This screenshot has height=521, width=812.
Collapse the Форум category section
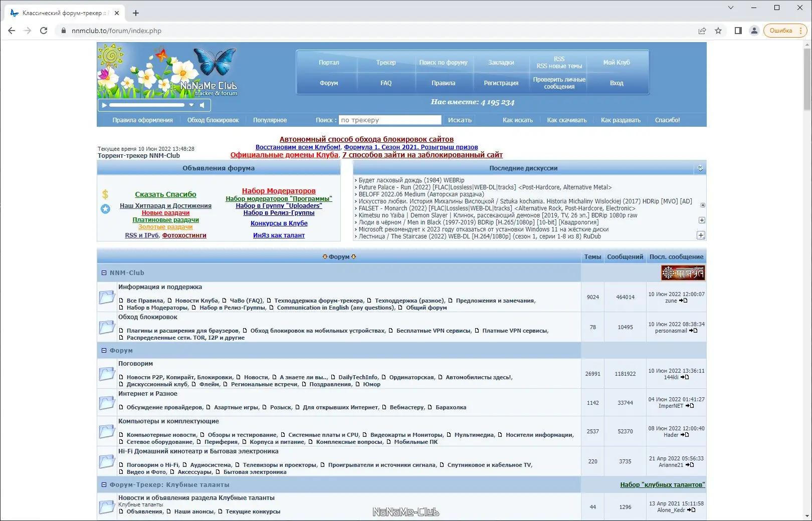point(104,351)
